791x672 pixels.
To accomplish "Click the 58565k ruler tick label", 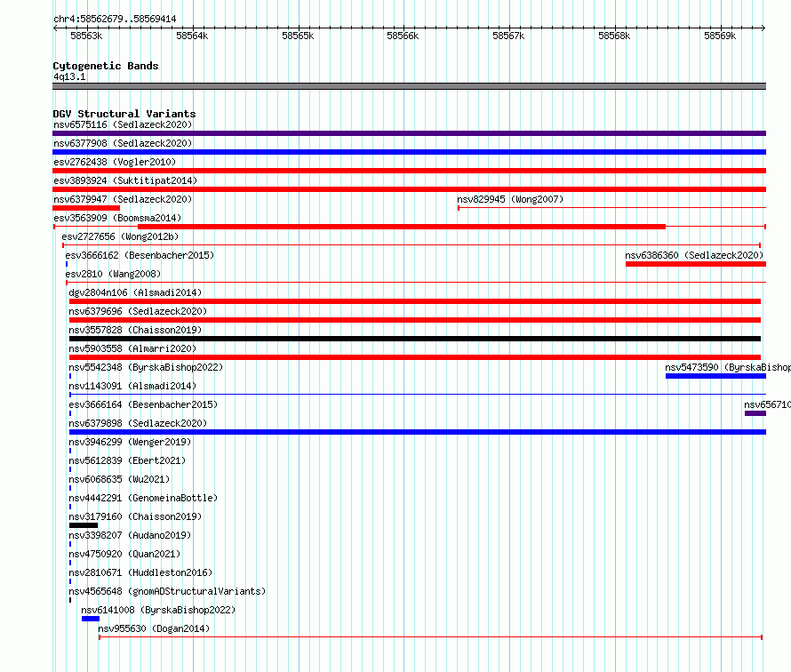I will tap(298, 36).
